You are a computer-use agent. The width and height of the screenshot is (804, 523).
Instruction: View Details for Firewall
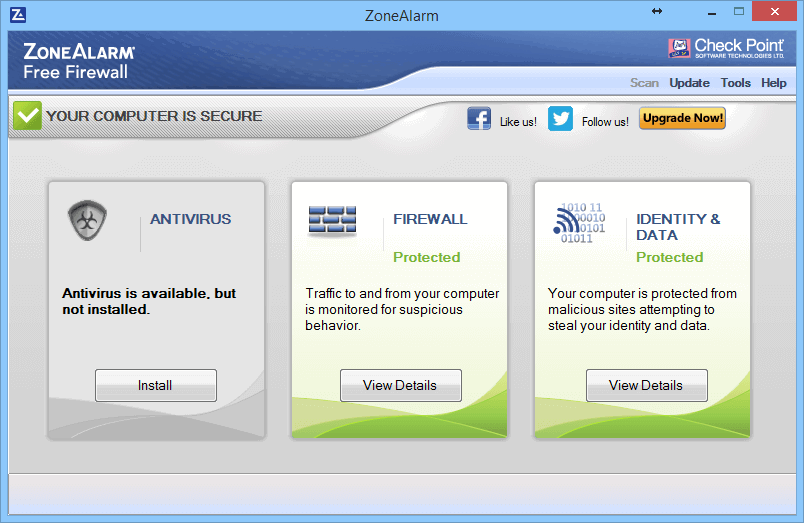[x=400, y=386]
